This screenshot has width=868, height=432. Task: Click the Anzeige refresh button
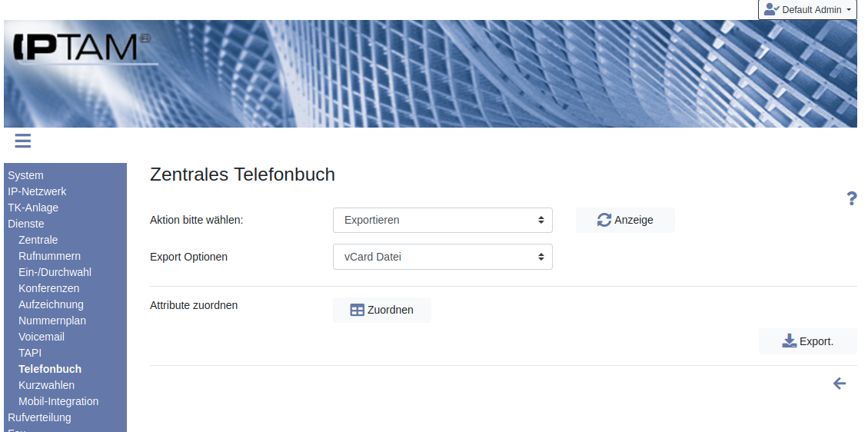[625, 220]
